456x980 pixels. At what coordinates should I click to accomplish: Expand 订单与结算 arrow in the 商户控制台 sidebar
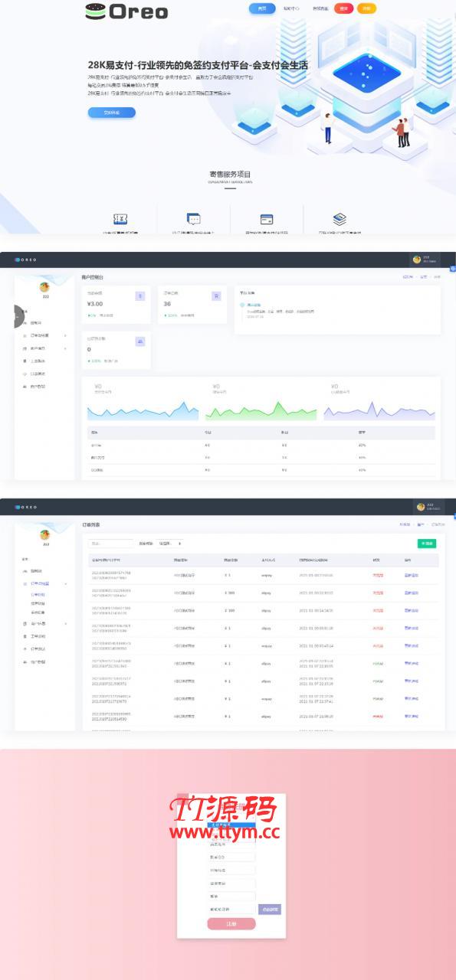coord(65,335)
